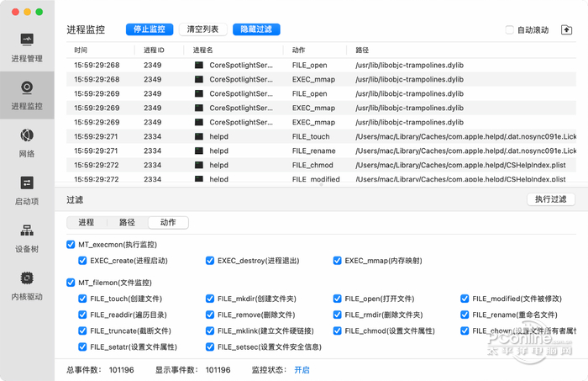Uncheck FILE_truncate(截断文件)
Screen dimensions: 588x381
click(x=82, y=331)
